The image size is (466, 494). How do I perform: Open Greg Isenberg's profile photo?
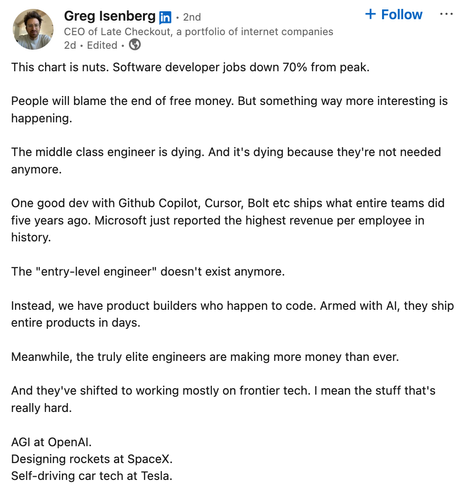(33, 29)
